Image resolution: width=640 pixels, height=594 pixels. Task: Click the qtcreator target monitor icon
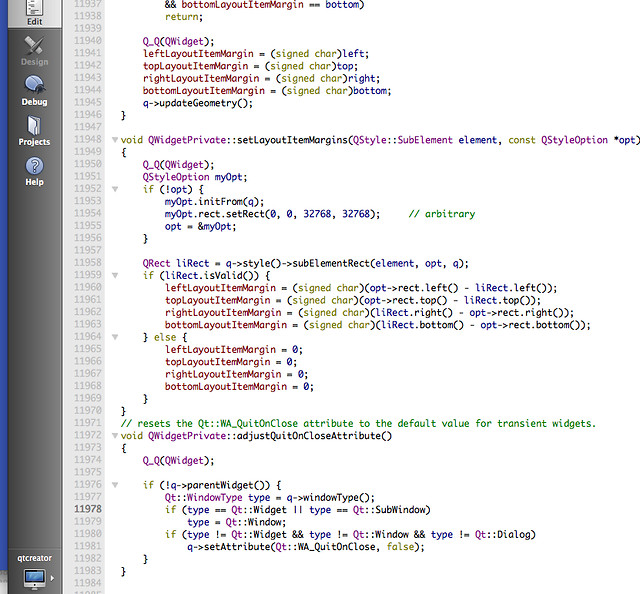(34, 577)
